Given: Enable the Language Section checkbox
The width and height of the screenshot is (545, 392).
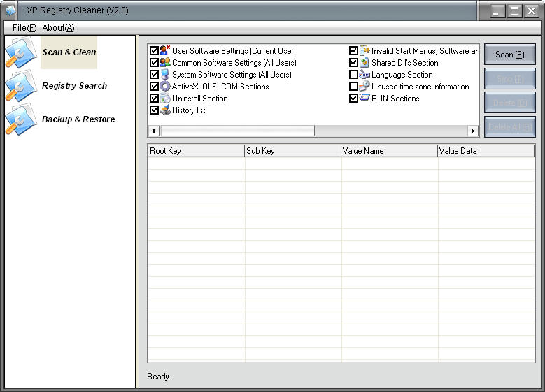Looking at the screenshot, I should click(354, 75).
